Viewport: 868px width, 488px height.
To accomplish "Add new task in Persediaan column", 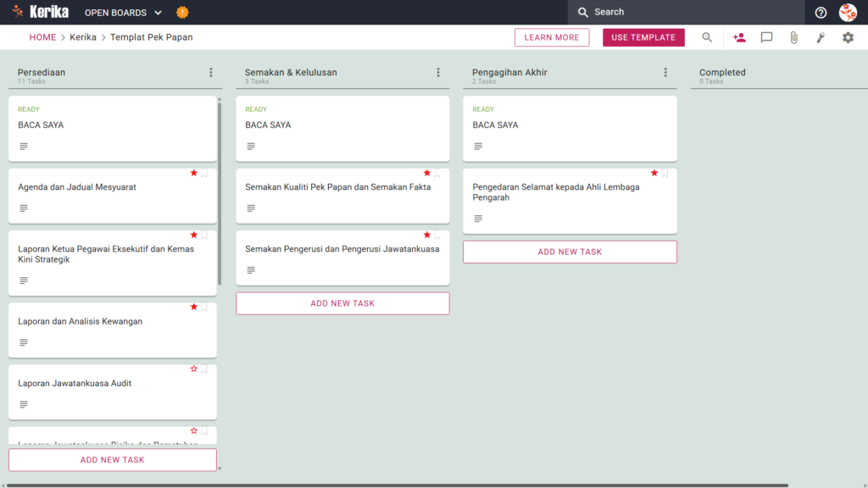I will [x=113, y=460].
